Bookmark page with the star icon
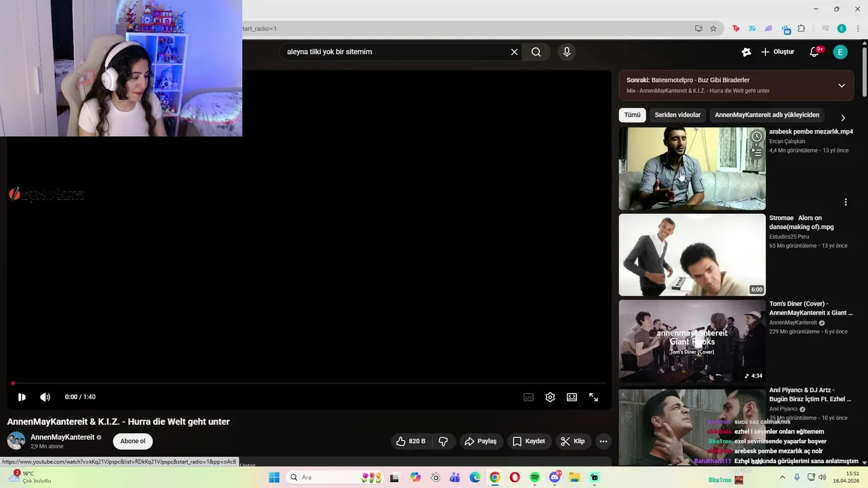 pyautogui.click(x=713, y=28)
